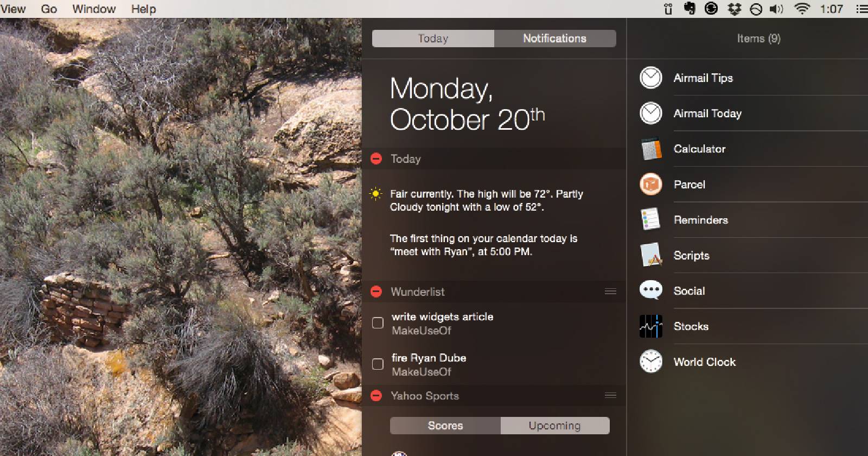Click the Airmail Today clock icon
868x456 pixels.
651,113
